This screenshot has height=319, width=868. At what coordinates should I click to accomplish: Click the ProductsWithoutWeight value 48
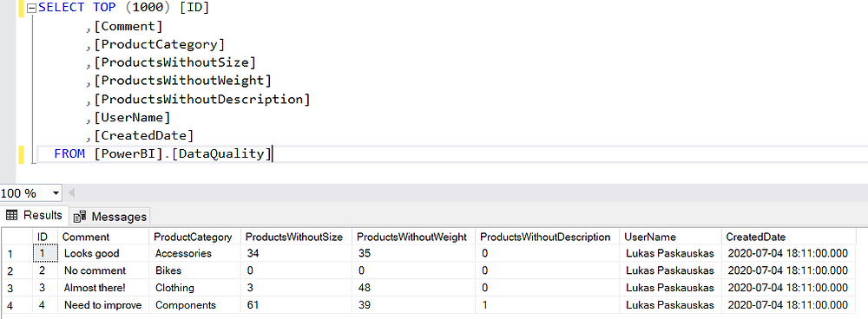[414, 288]
